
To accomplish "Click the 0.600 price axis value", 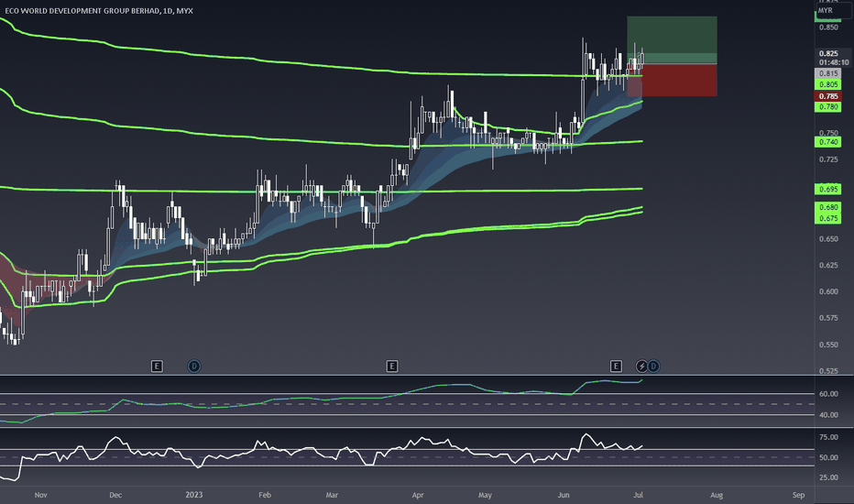I will coord(828,291).
